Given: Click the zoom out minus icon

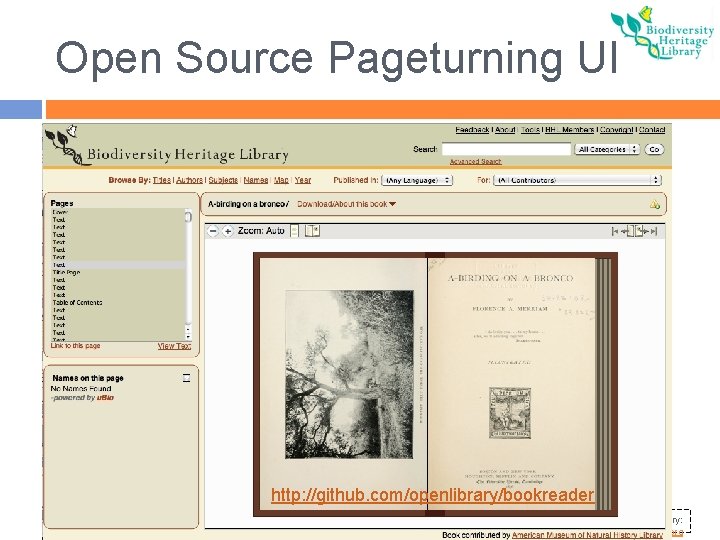Looking at the screenshot, I should pos(213,231).
